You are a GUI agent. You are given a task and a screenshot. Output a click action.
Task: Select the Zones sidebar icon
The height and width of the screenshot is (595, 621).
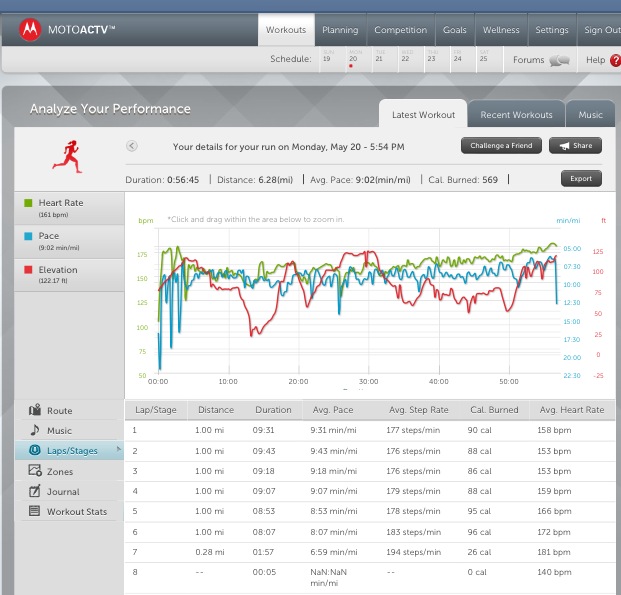coord(35,471)
